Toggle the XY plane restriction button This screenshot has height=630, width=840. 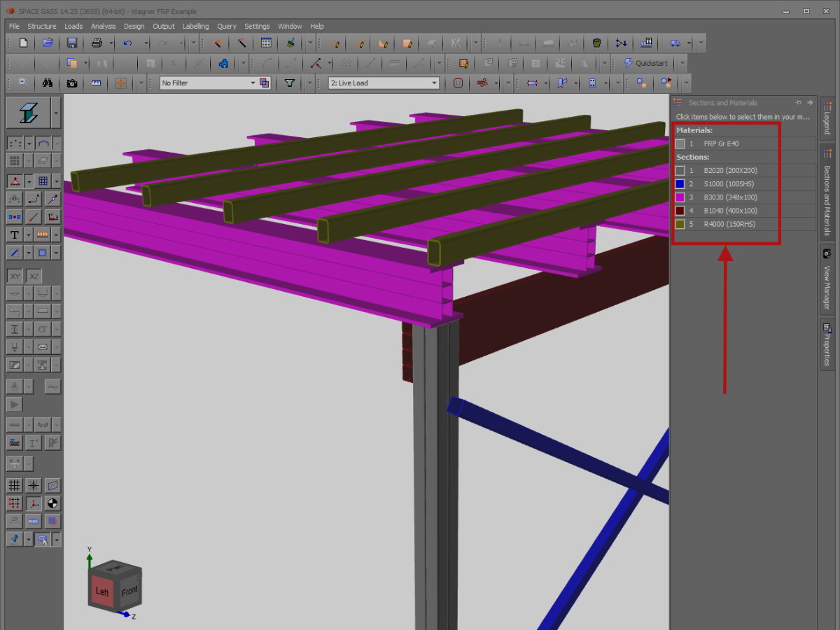coord(15,276)
